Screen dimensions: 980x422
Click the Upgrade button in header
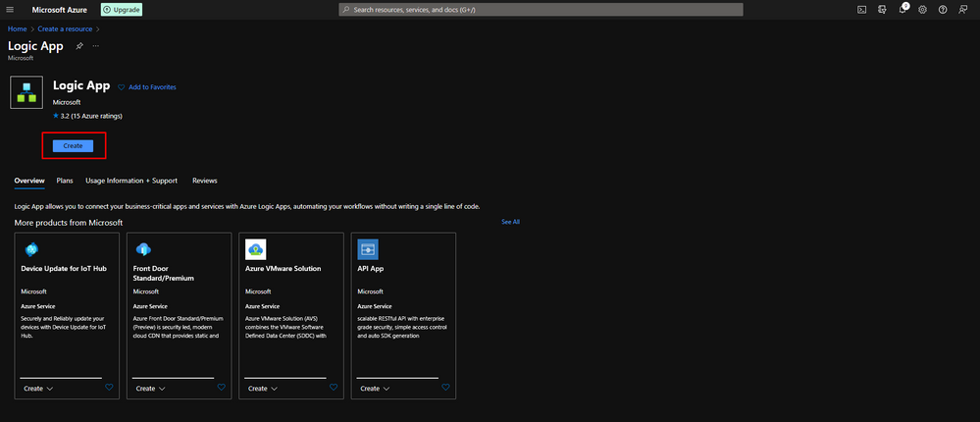122,10
